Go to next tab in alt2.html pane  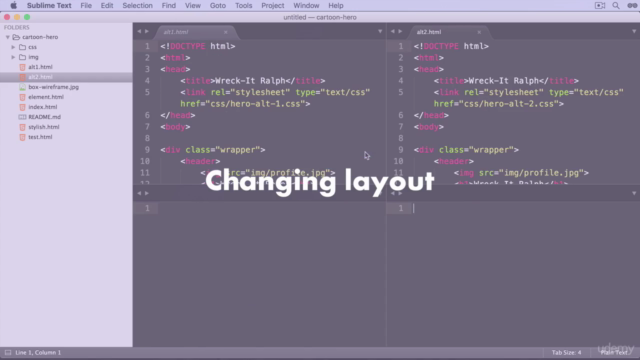point(400,31)
